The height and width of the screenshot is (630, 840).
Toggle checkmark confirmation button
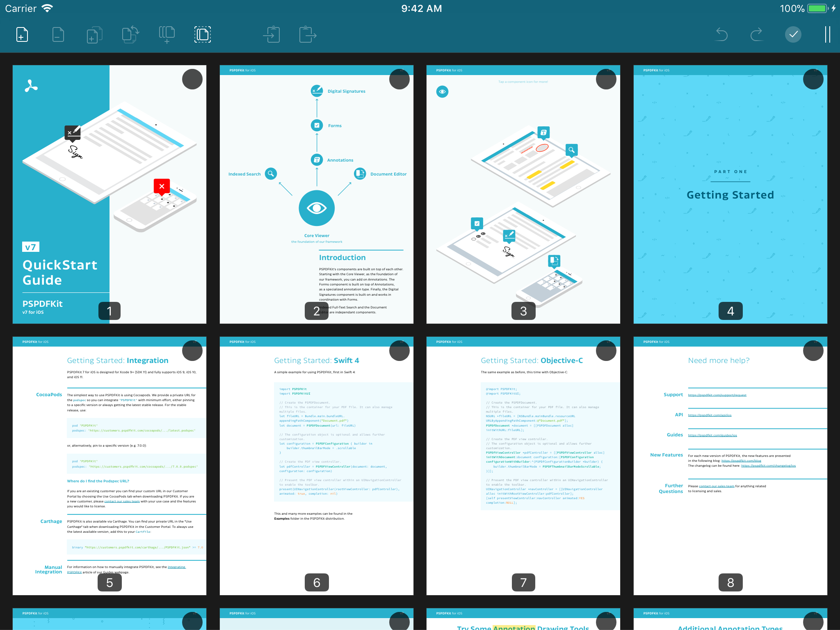[x=792, y=34]
